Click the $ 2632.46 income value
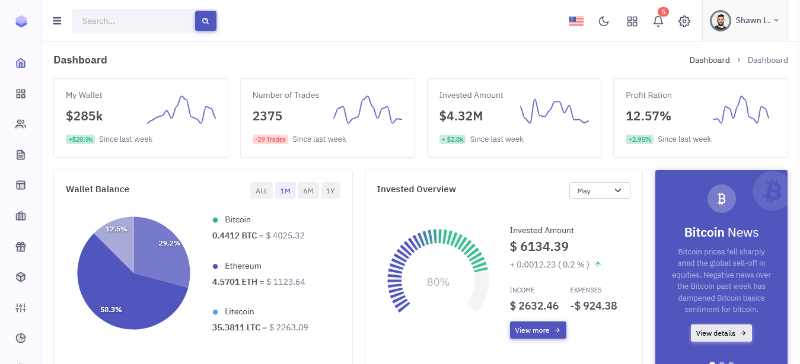This screenshot has width=800, height=364. [534, 306]
